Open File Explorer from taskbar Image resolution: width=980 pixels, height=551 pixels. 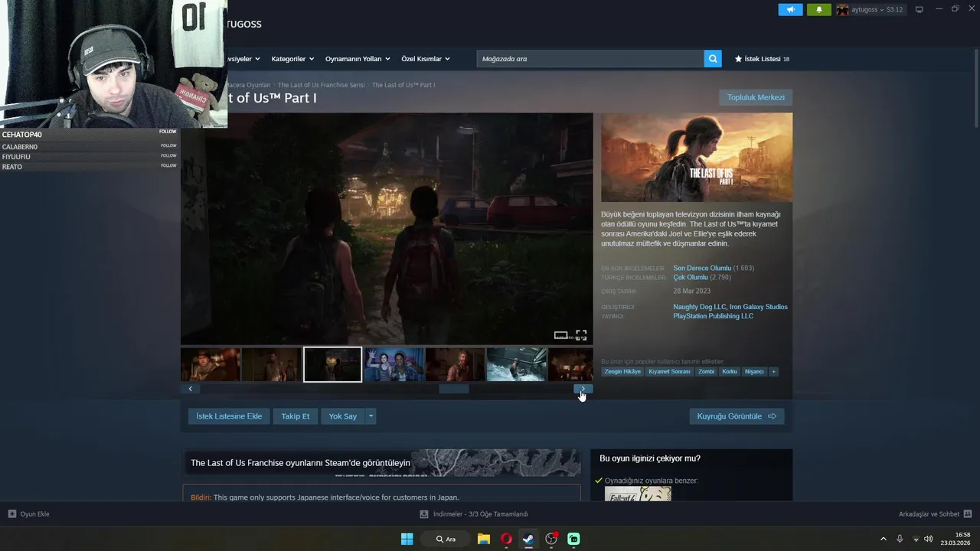[x=484, y=539]
